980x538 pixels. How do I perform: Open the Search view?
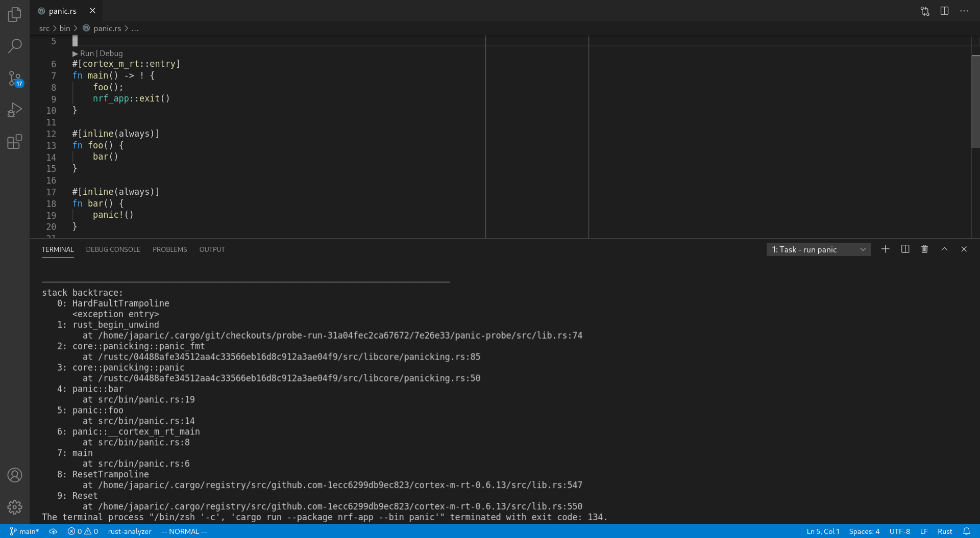pyautogui.click(x=14, y=46)
